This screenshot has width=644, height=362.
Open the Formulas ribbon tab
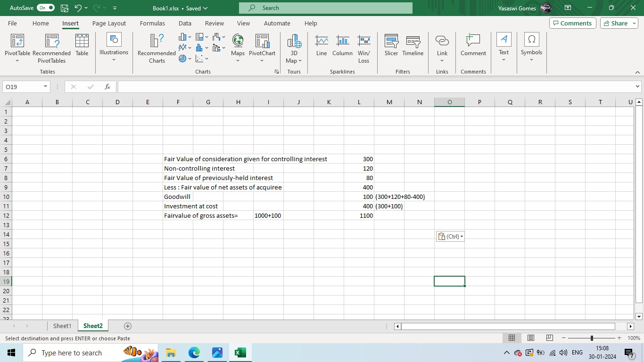click(152, 23)
